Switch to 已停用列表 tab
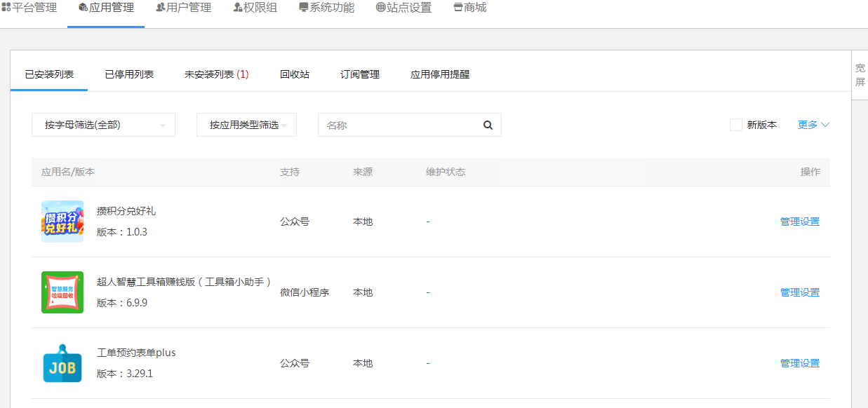The height and width of the screenshot is (408, 868). 129,74
